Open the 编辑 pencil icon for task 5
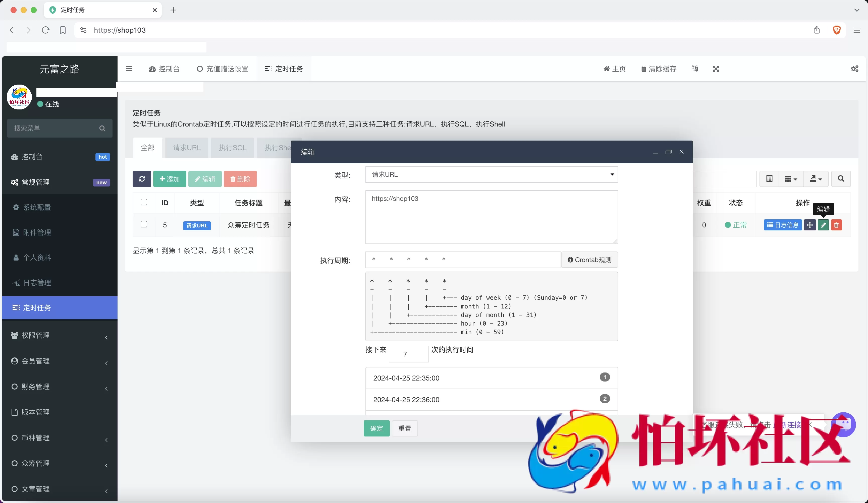The height and width of the screenshot is (503, 868). pos(823,225)
